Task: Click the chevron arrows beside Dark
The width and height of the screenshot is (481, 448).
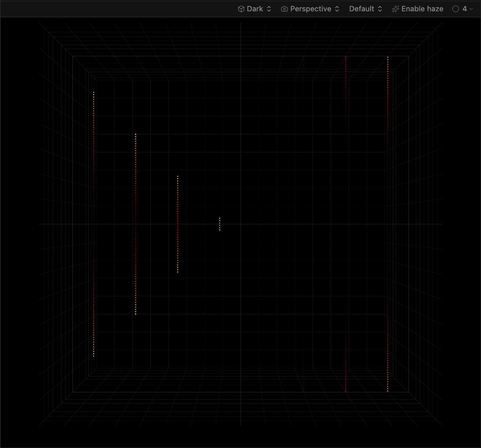Action: click(269, 9)
